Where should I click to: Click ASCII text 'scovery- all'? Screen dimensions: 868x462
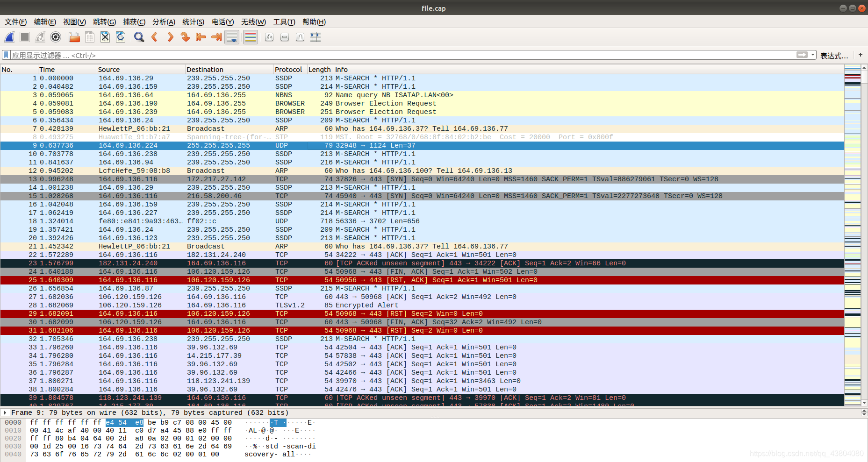click(270, 454)
